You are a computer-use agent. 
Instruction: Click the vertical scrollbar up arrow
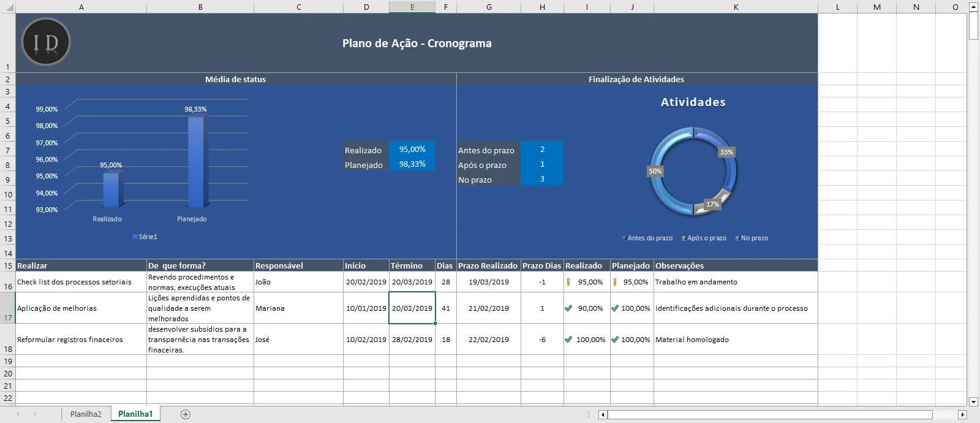pos(973,7)
